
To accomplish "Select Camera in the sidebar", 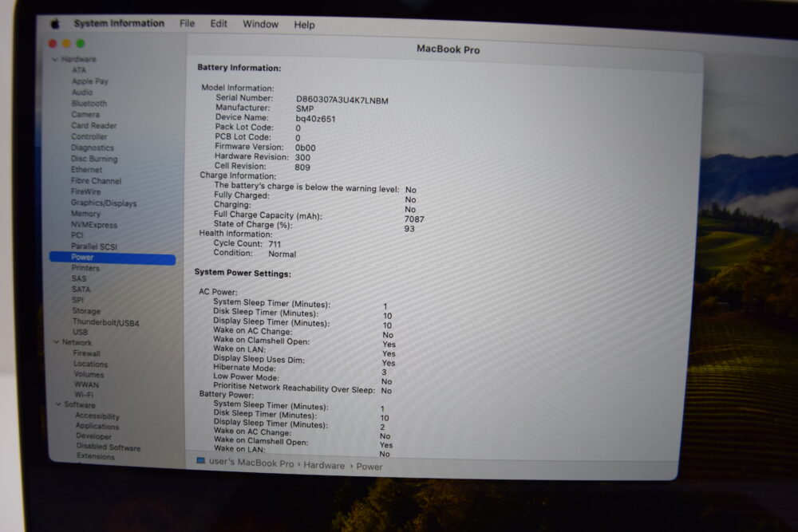I will click(x=85, y=114).
